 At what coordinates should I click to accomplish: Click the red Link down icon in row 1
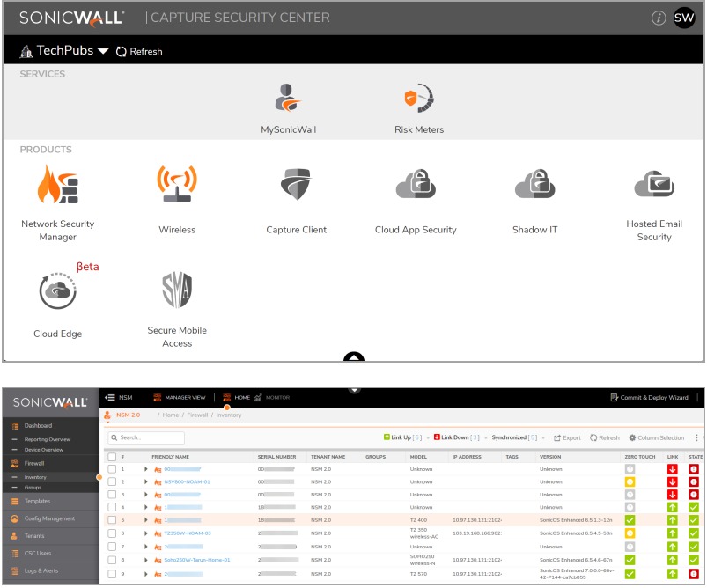point(673,469)
